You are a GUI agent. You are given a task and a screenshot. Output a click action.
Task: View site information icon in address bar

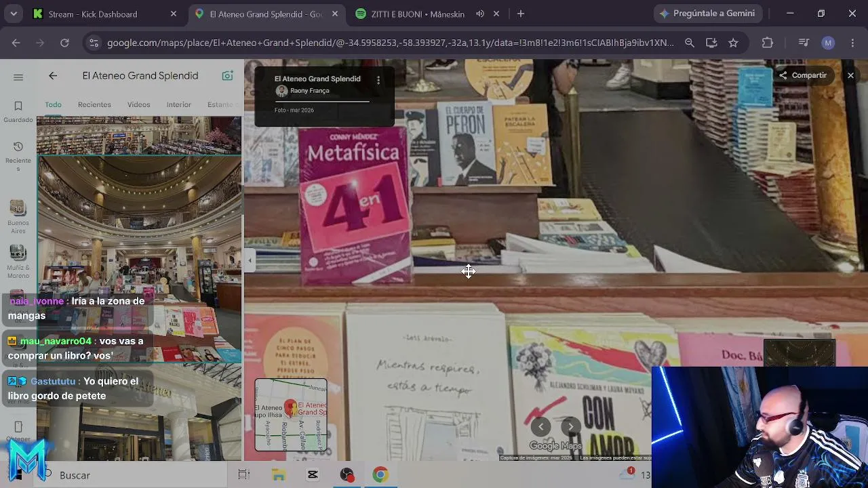click(x=94, y=43)
